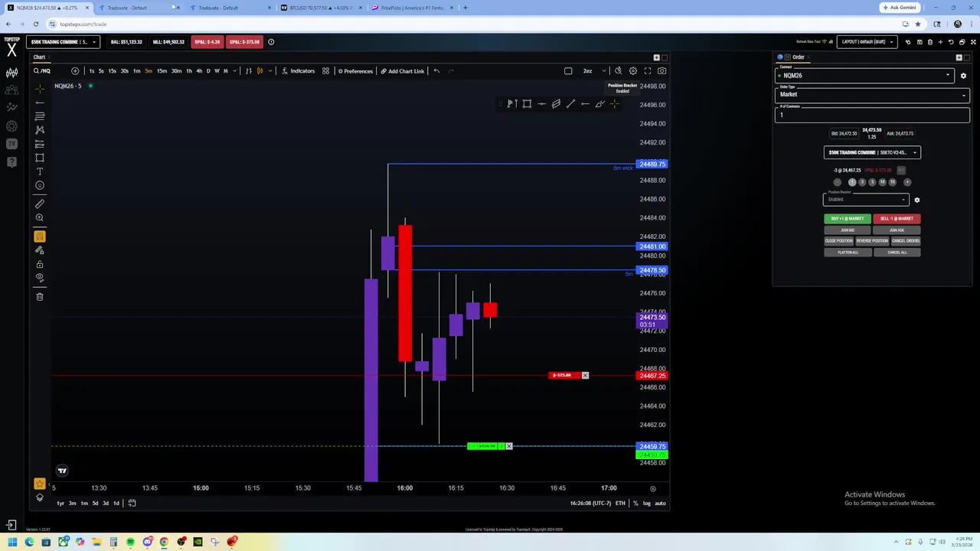This screenshot has width=980, height=551.
Task: Click the number of contracts input field
Action: [873, 115]
